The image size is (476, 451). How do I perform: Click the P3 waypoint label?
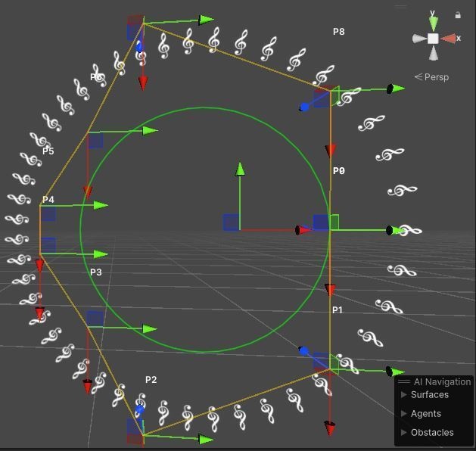pyautogui.click(x=96, y=272)
